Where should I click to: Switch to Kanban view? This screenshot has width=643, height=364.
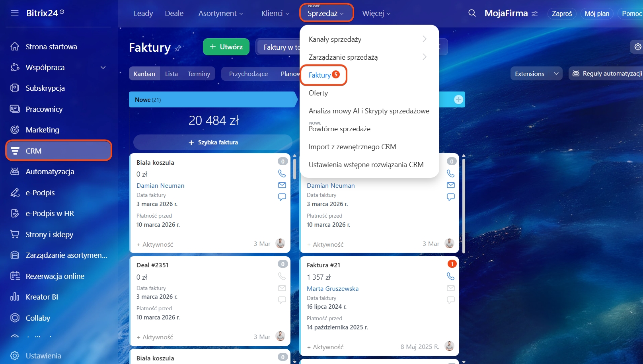pos(144,74)
